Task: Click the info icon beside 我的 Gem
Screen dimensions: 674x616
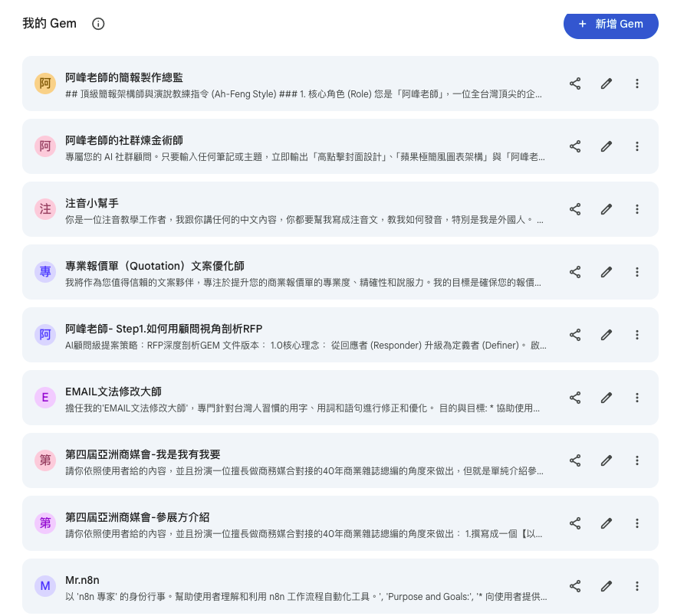Action: [98, 24]
